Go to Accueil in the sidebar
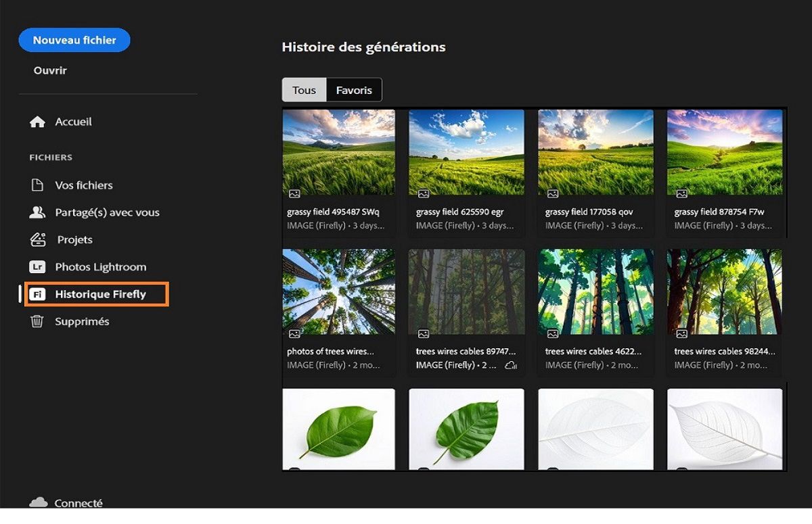812x524 pixels. [x=73, y=122]
